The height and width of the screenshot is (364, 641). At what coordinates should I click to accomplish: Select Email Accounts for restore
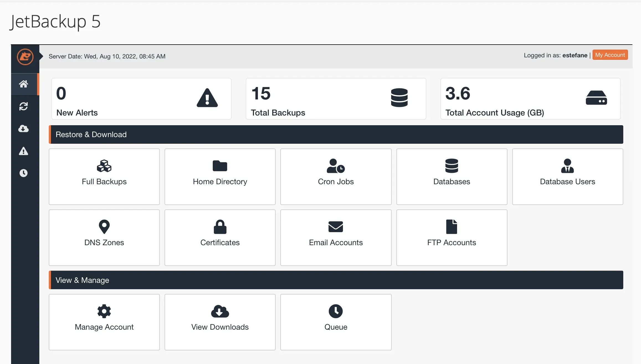click(x=335, y=237)
